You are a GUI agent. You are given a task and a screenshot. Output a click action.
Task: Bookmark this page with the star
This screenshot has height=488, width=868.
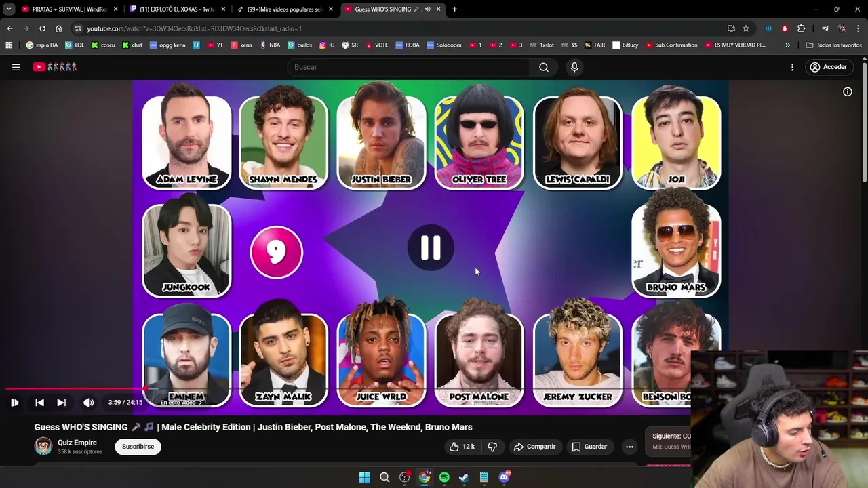pos(746,28)
